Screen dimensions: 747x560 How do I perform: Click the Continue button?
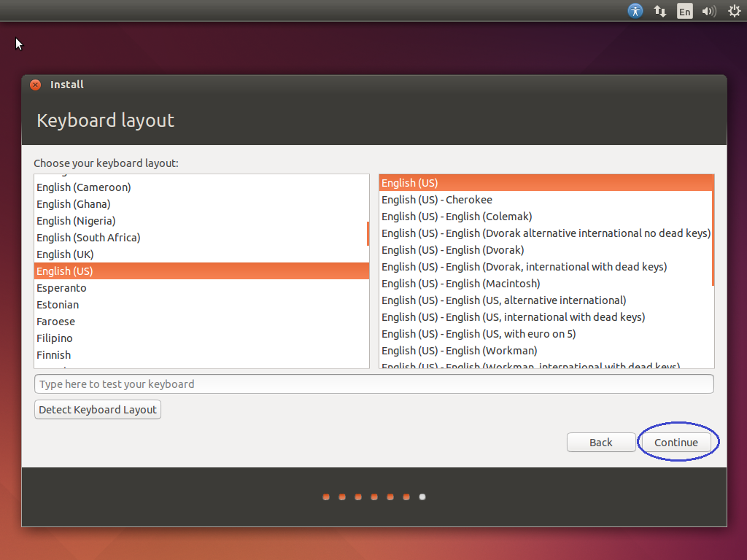coord(676,443)
